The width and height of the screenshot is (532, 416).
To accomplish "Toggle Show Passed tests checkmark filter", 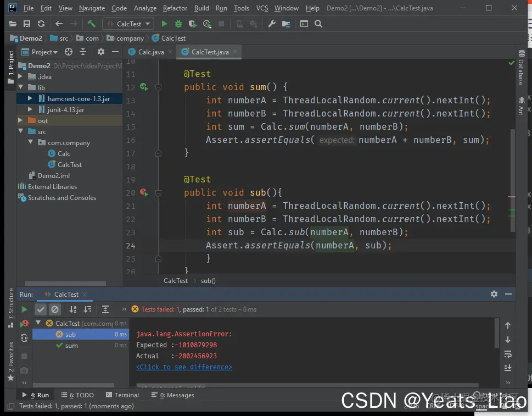I will pyautogui.click(x=41, y=309).
